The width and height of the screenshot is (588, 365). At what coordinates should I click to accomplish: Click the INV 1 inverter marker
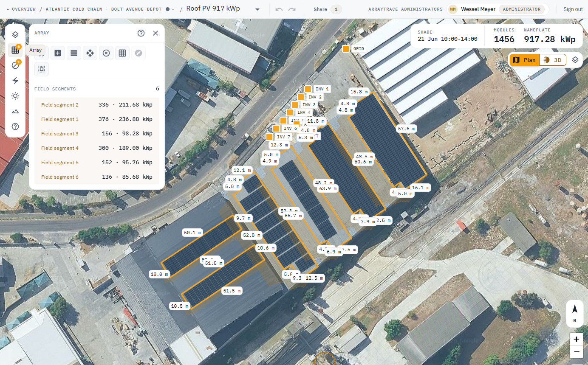click(308, 89)
